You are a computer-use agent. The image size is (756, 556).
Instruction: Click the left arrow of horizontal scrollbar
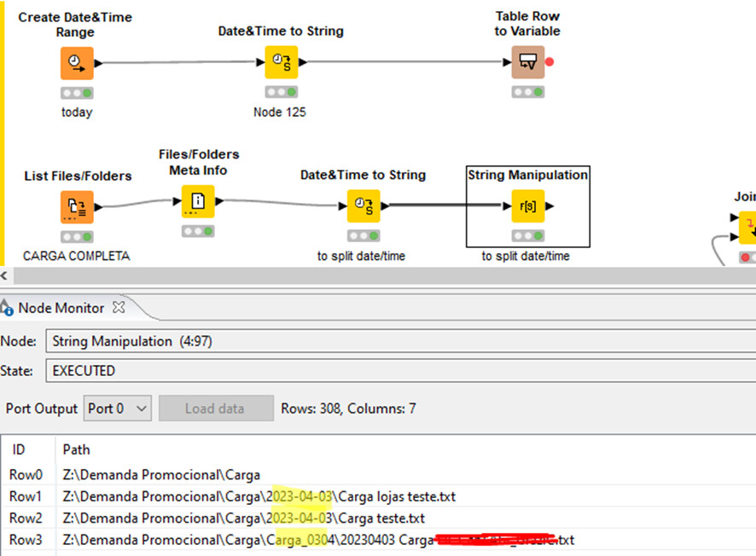pos(4,275)
